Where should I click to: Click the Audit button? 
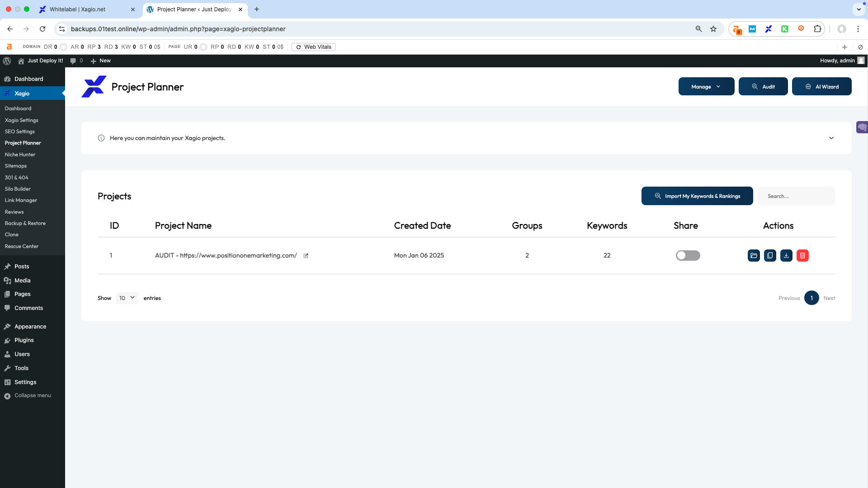[x=763, y=86]
